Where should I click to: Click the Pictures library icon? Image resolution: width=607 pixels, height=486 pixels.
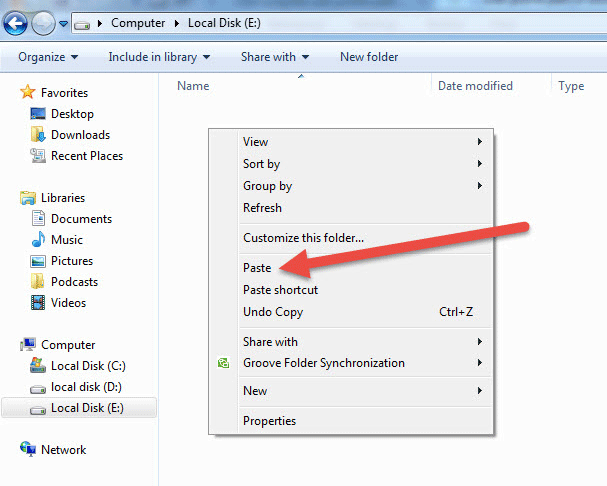[x=38, y=261]
